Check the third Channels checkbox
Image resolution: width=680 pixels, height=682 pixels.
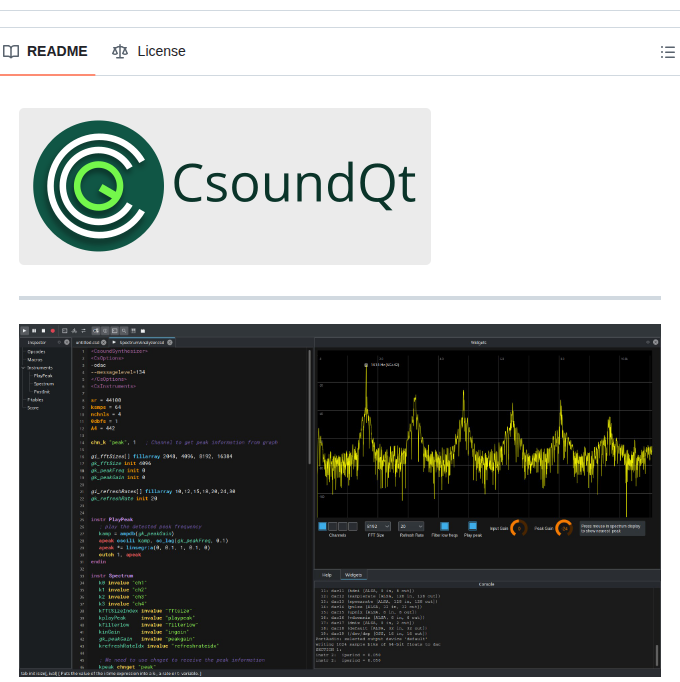[x=342, y=527]
